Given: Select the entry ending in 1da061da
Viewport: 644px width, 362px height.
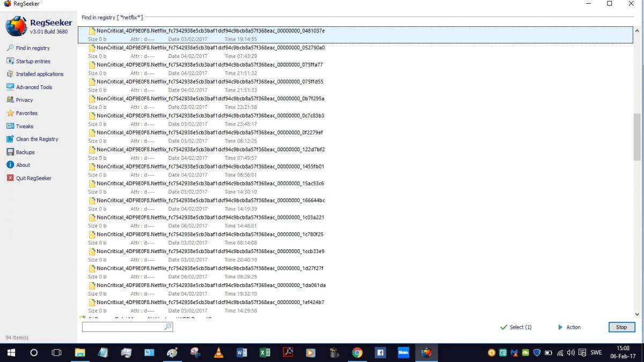Looking at the screenshot, I should click(x=356, y=290).
